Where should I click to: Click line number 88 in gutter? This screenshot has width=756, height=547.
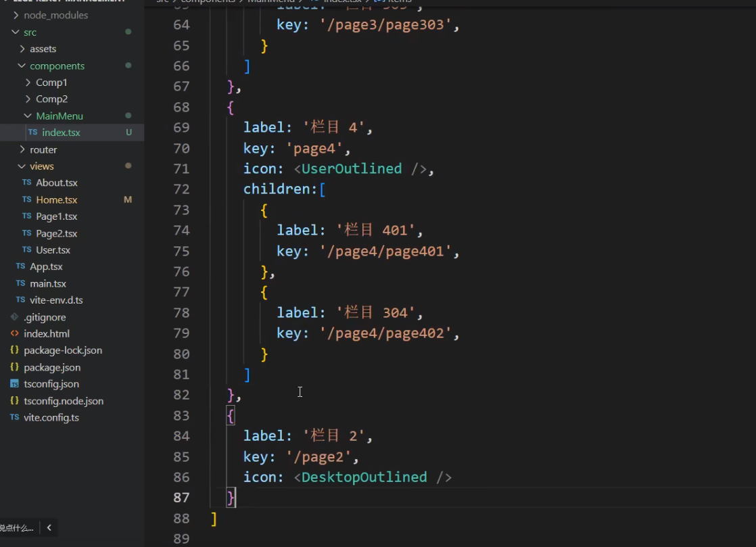pyautogui.click(x=181, y=519)
